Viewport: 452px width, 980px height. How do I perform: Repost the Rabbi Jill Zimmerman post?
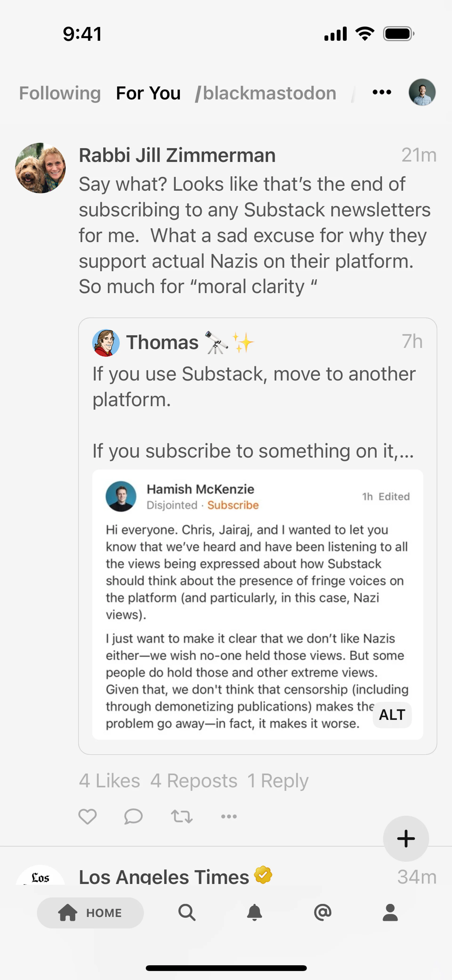pyautogui.click(x=182, y=816)
